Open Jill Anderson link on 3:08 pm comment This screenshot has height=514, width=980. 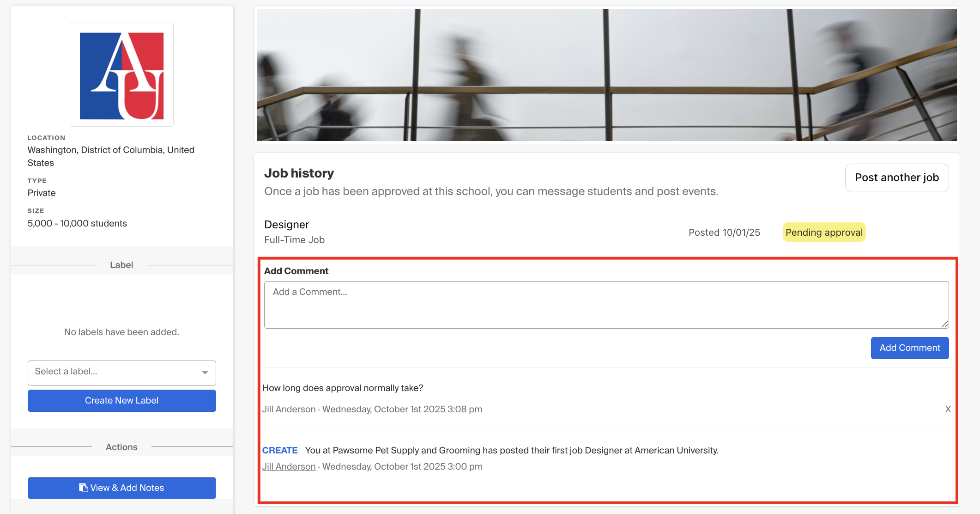click(289, 409)
